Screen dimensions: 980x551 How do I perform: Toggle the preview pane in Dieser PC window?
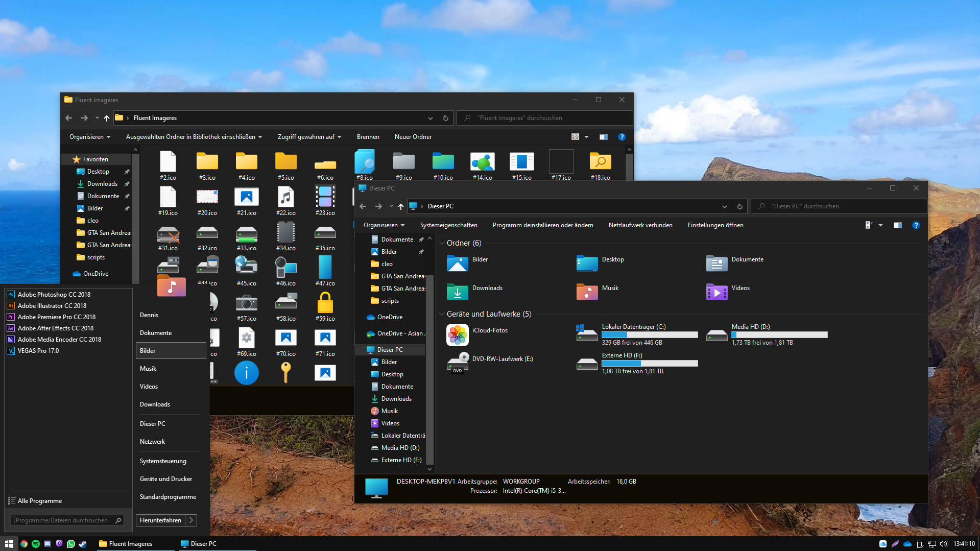pyautogui.click(x=897, y=225)
